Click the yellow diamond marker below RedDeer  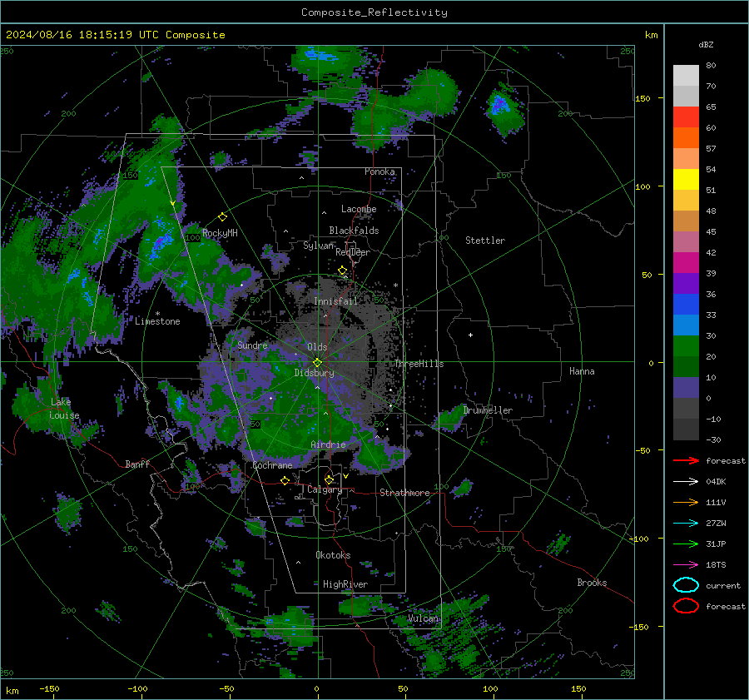click(343, 271)
